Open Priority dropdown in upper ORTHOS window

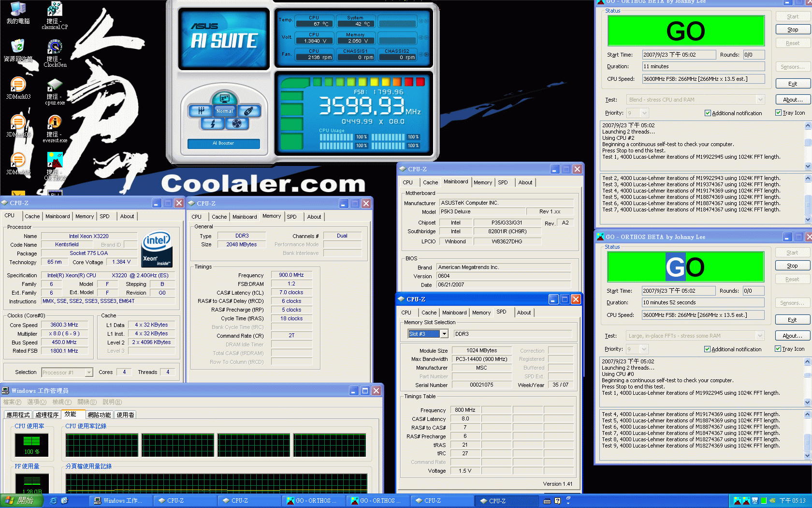(644, 113)
